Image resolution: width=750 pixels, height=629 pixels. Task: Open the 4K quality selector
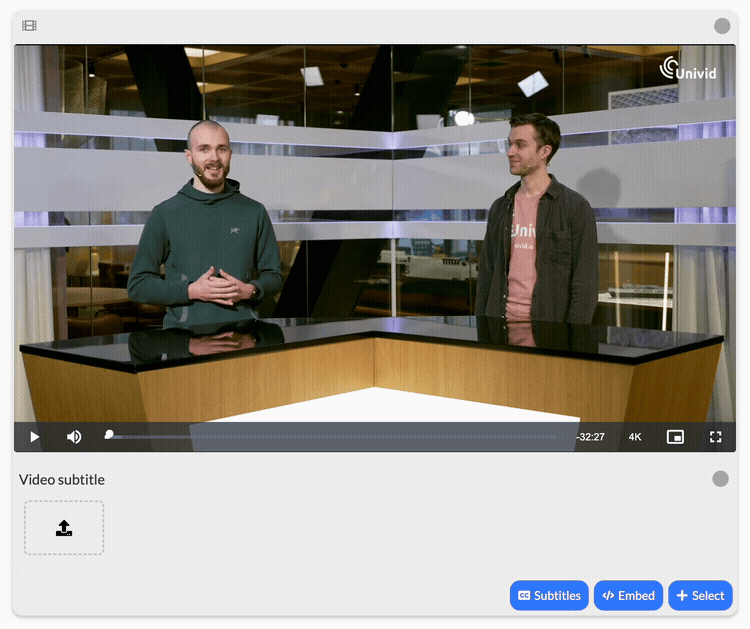point(635,437)
